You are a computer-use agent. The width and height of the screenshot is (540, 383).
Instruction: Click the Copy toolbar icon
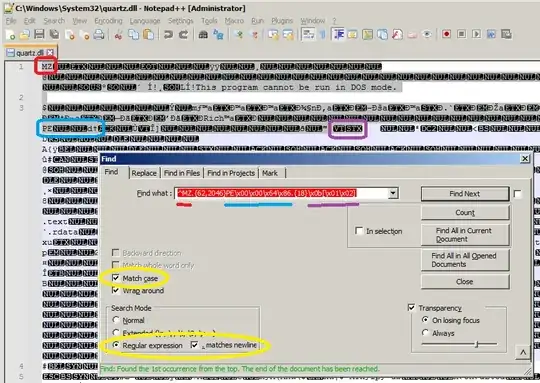(x=133, y=34)
